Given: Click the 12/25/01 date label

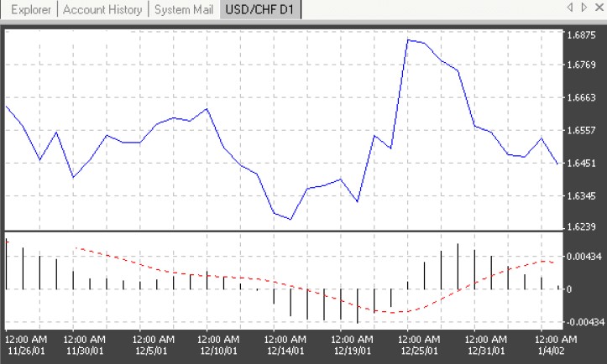Looking at the screenshot, I should (419, 351).
